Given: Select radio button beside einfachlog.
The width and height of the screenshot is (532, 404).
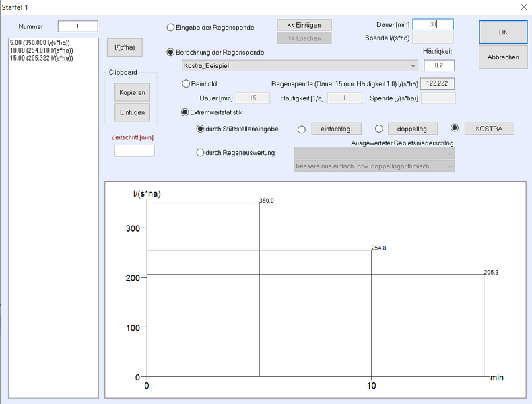Looking at the screenshot, I should [301, 129].
